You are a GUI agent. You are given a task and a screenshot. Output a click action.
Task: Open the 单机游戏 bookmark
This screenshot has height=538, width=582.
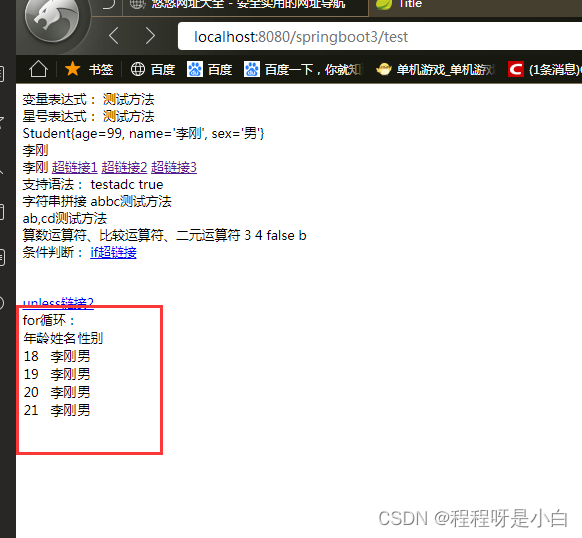435,69
